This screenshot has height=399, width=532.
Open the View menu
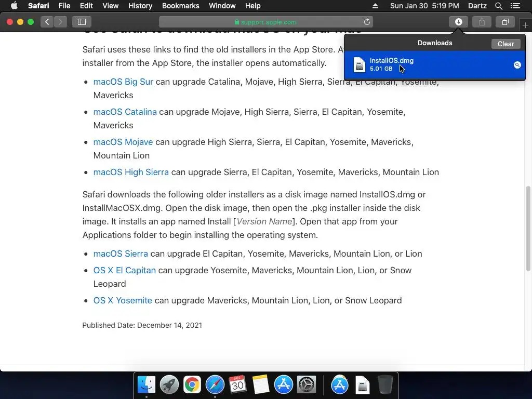(x=110, y=6)
